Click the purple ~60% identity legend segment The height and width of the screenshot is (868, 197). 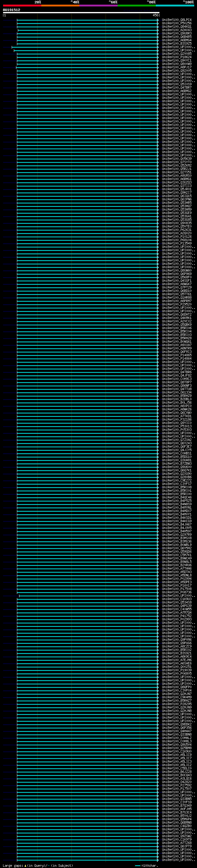click(99, 6)
